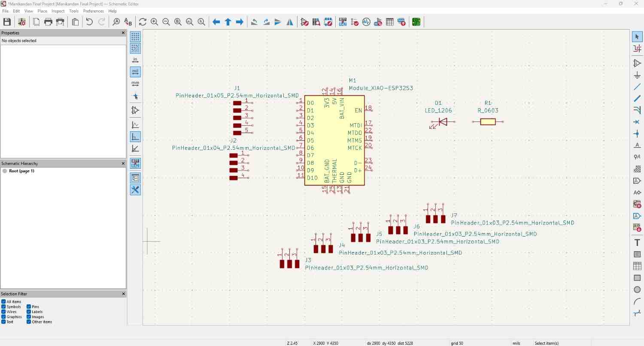Open the Tools menu
The image size is (644, 346).
pos(74,11)
